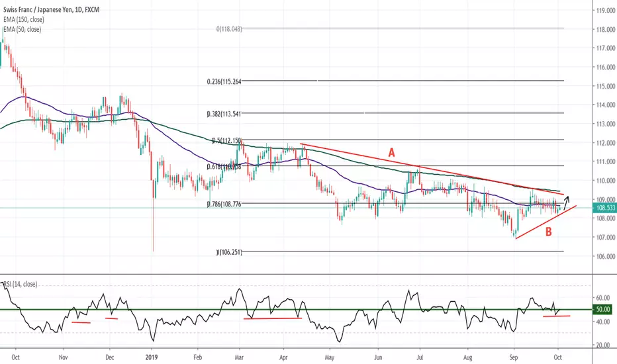This screenshot has width=617, height=364.
Task: Click the 0.382(113.541) Fibonacci level label
Action: coord(224,114)
